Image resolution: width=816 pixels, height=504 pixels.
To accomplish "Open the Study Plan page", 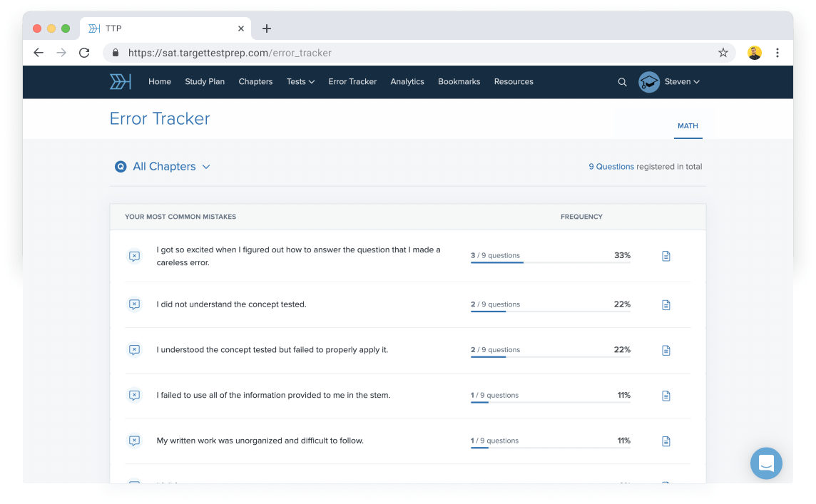I will click(205, 82).
